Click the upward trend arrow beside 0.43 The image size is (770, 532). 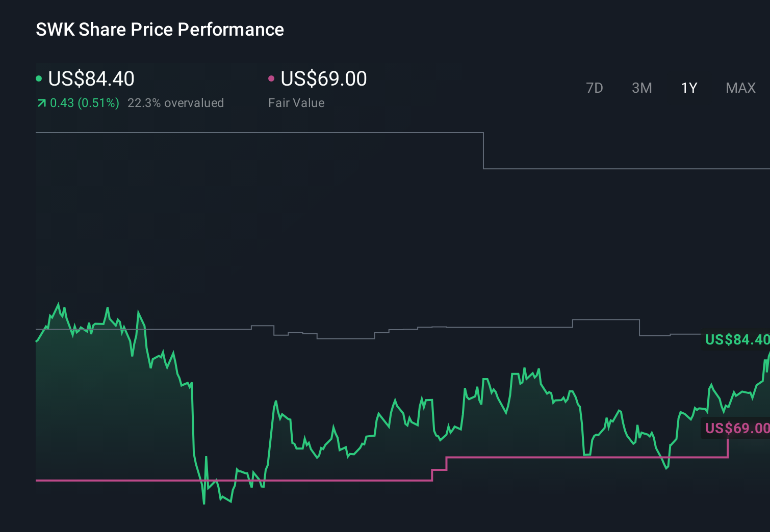pos(41,102)
